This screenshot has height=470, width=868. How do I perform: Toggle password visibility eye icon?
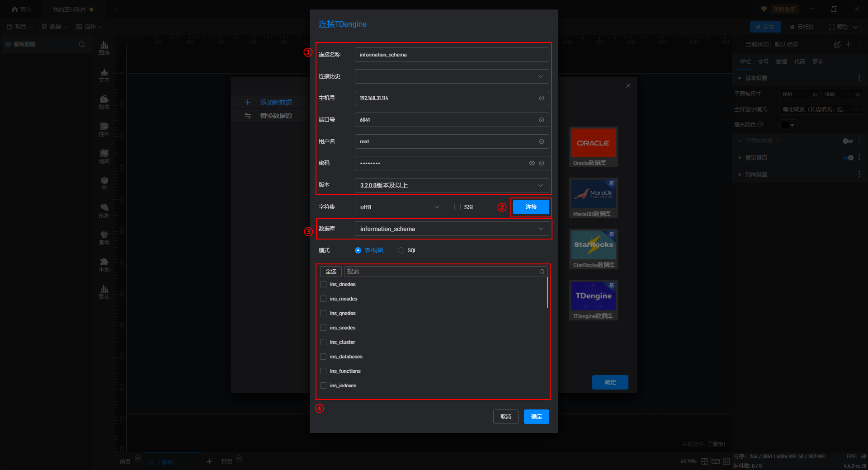pyautogui.click(x=532, y=163)
